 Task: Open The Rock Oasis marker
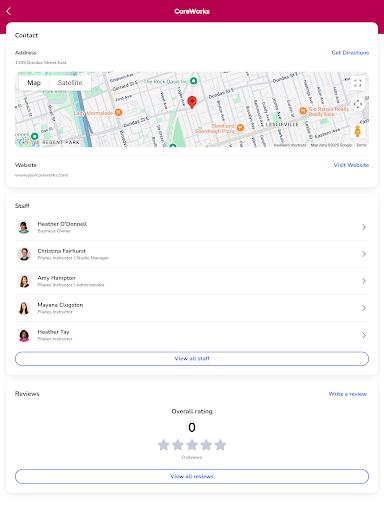[193, 81]
